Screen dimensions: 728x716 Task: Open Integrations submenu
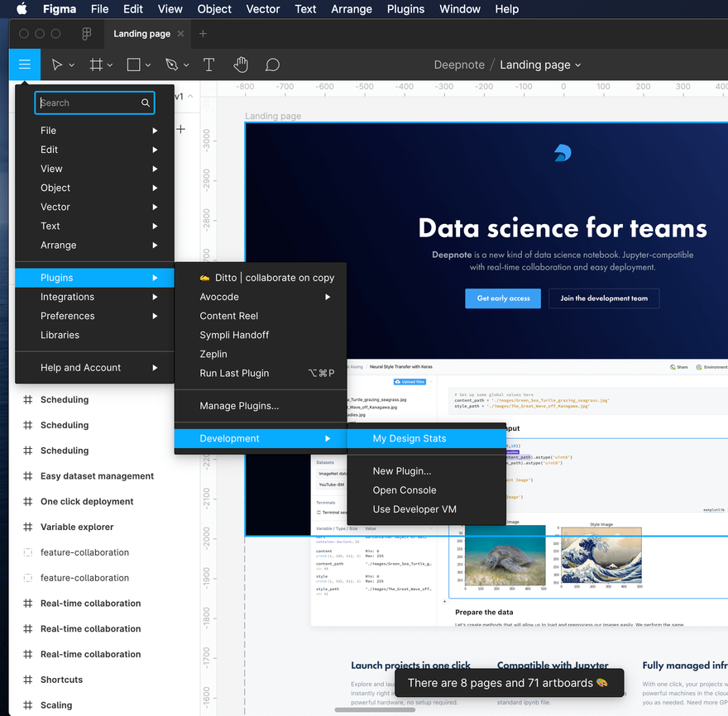[x=94, y=297]
